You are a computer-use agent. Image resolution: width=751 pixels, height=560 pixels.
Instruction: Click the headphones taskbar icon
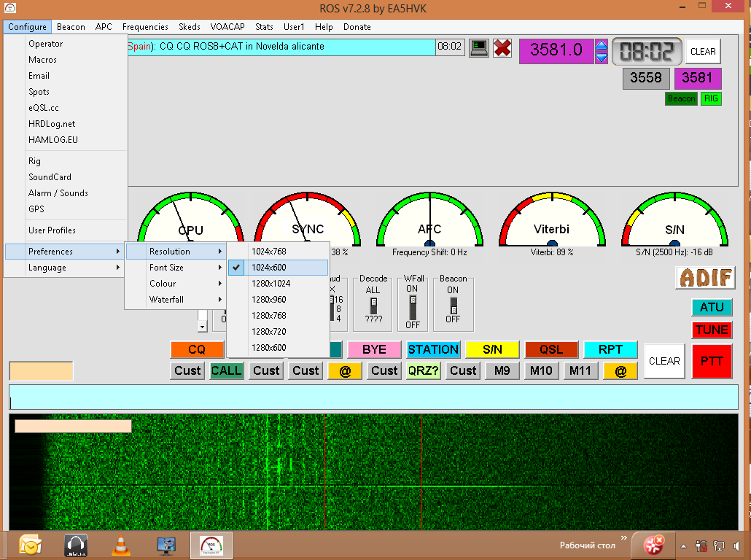point(76,545)
